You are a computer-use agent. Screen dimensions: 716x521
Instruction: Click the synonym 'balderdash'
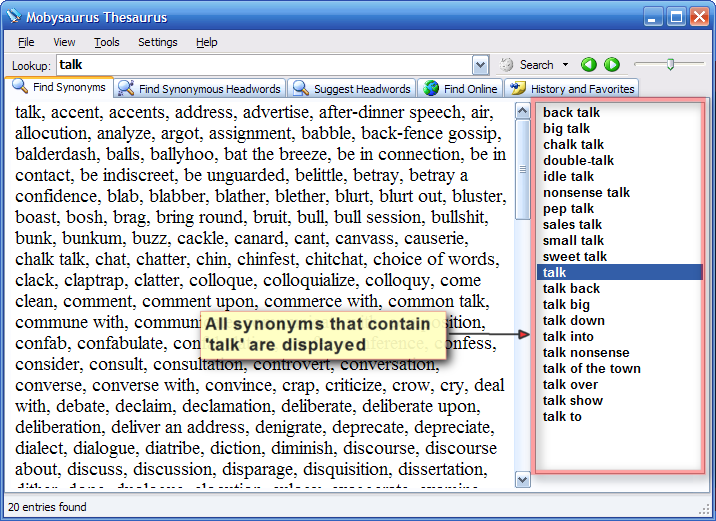55,154
